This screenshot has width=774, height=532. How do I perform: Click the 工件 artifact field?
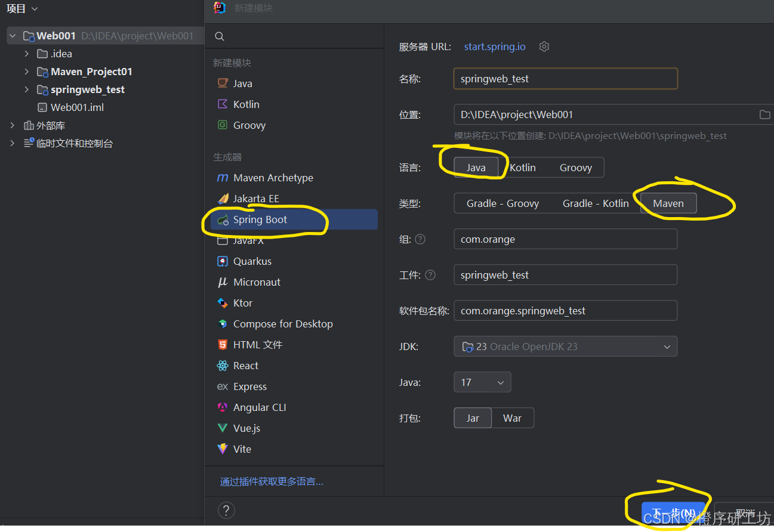566,275
